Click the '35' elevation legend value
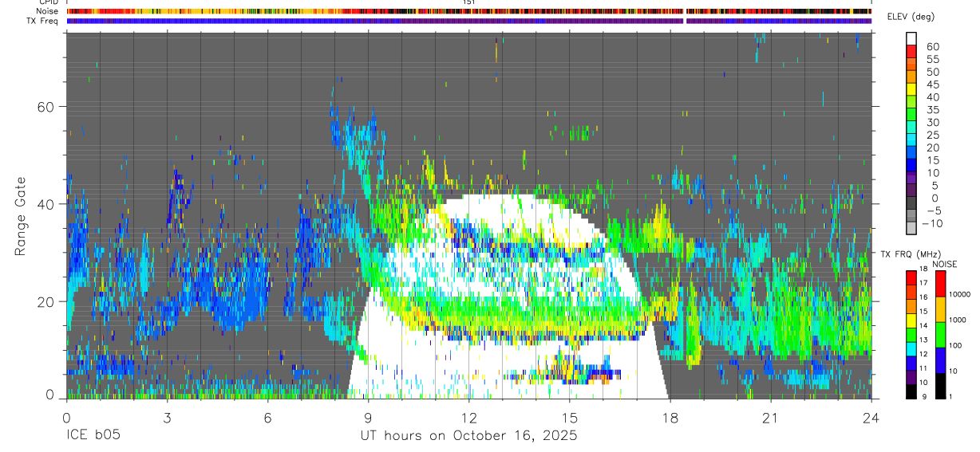Image resolution: width=980 pixels, height=452 pixels. [x=931, y=110]
